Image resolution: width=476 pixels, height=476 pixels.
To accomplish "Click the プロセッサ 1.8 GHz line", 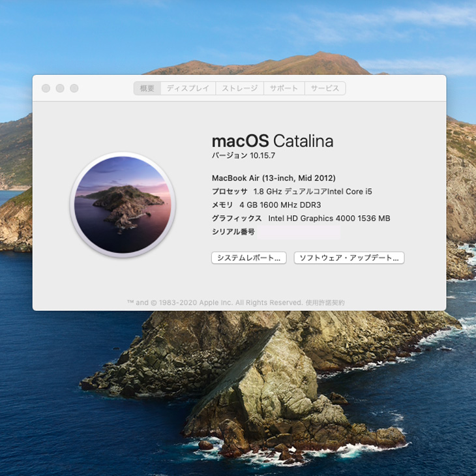I will (x=291, y=192).
